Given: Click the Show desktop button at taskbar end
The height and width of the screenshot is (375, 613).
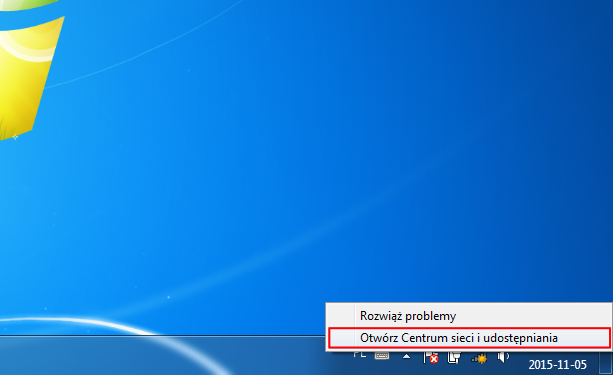Looking at the screenshot, I should coord(606,362).
